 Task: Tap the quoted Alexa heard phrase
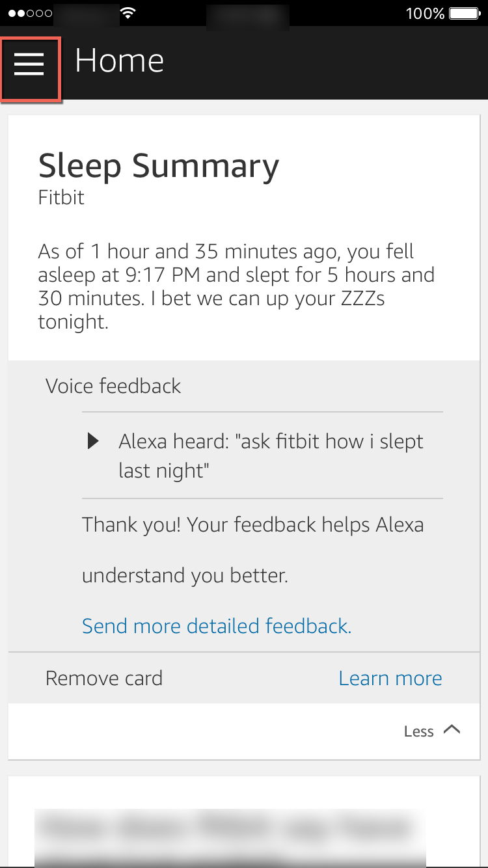(271, 455)
